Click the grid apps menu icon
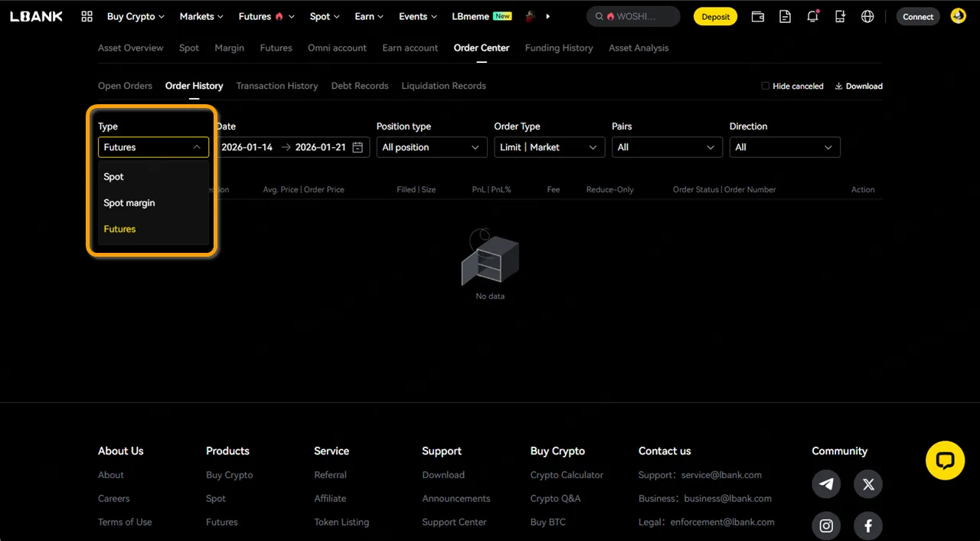980x541 pixels. click(x=87, y=16)
